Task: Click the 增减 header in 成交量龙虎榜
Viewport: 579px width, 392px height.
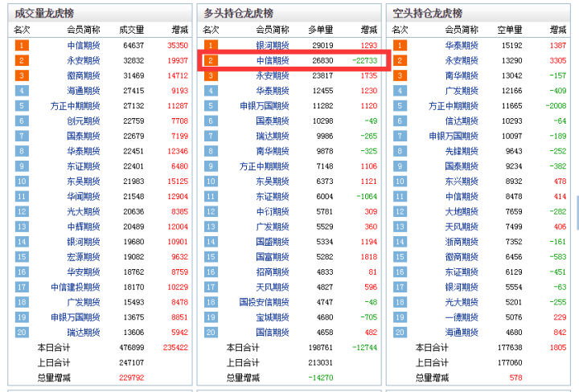Action: click(180, 30)
